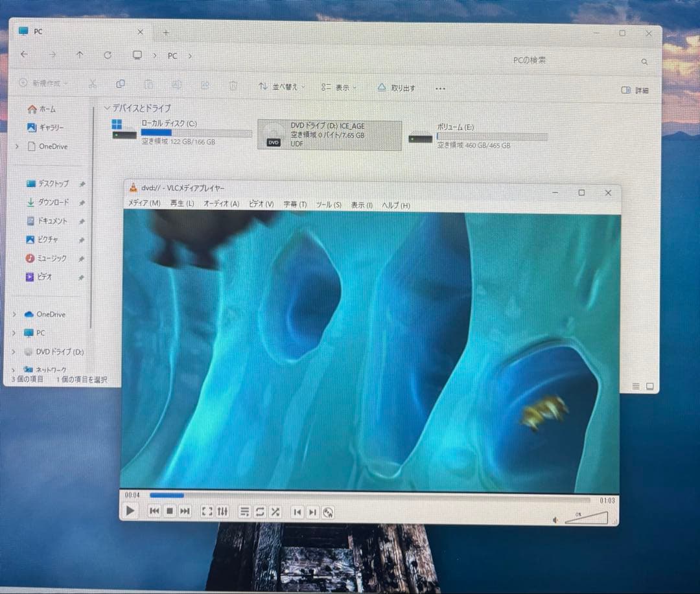The width and height of the screenshot is (700, 594).
Task: Select ローカル ディスク (C:) drive
Action: click(x=181, y=132)
